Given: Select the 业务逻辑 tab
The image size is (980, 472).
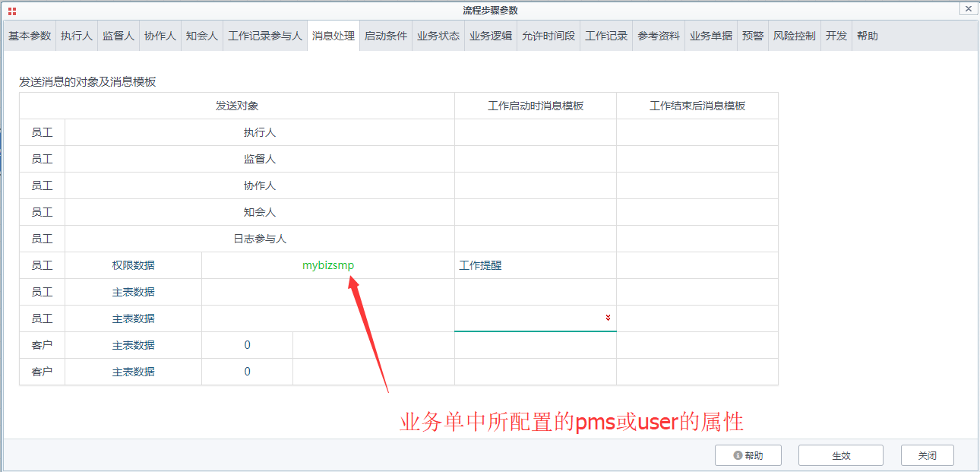Looking at the screenshot, I should tap(491, 36).
